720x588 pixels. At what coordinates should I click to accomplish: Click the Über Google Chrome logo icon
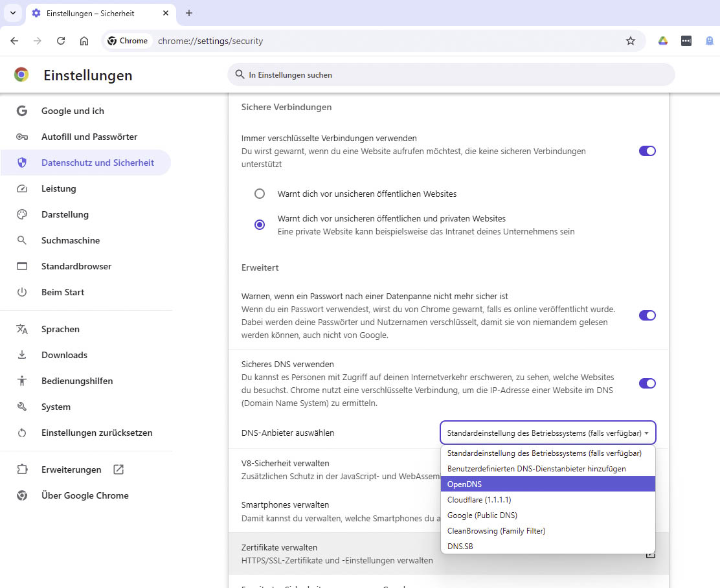[x=22, y=495]
